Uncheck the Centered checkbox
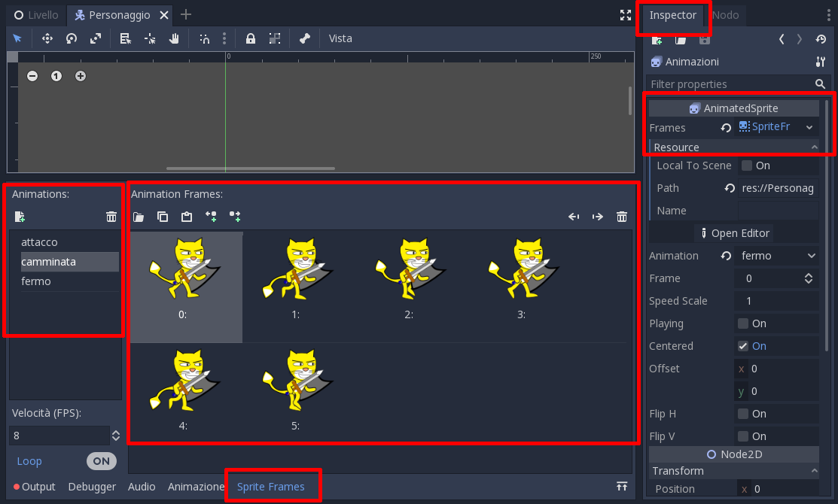 [x=743, y=346]
